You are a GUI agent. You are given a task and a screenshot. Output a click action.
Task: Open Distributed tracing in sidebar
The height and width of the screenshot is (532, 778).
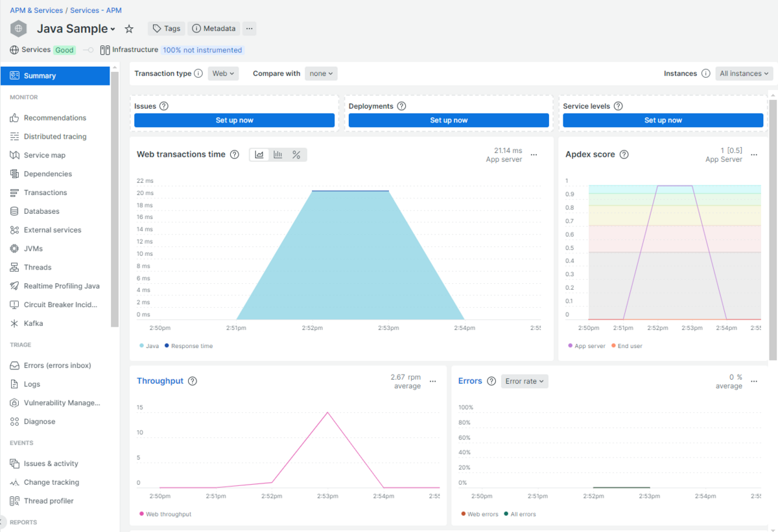55,137
